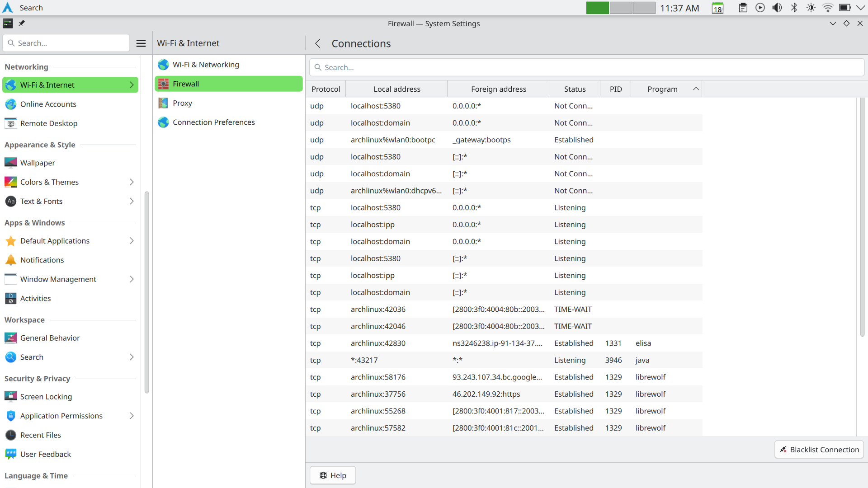Screen dimensions: 868x488
Task: Click the Firewall icon in the submenu
Action: tap(163, 84)
